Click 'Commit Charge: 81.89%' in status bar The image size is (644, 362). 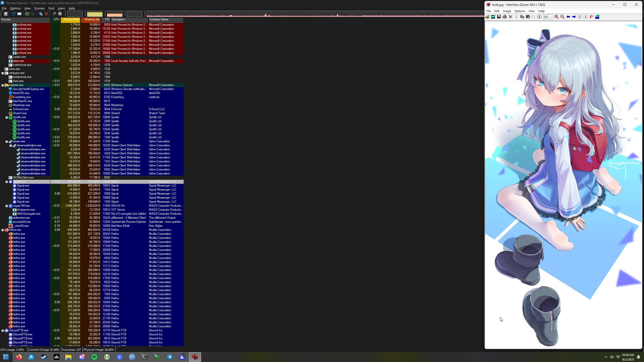pos(44,349)
